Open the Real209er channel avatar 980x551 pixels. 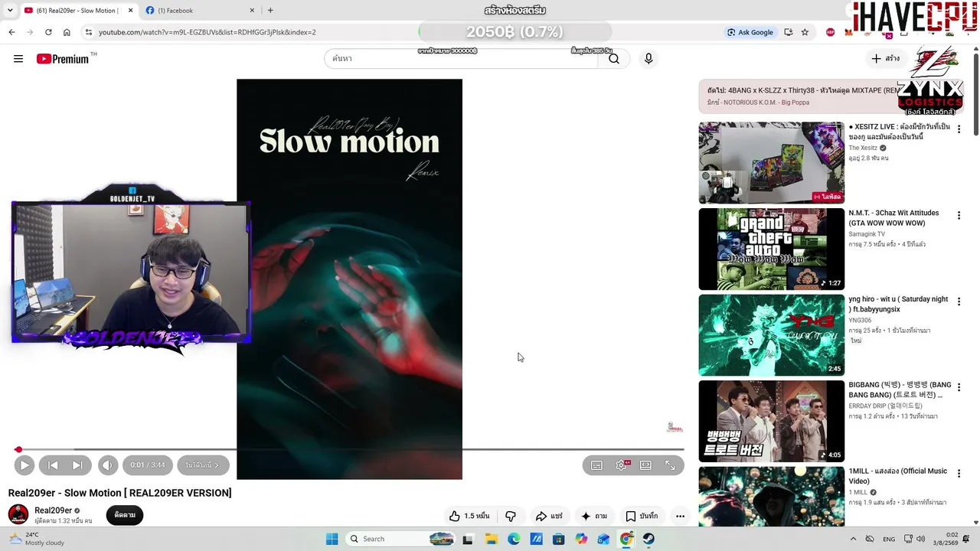click(x=18, y=514)
